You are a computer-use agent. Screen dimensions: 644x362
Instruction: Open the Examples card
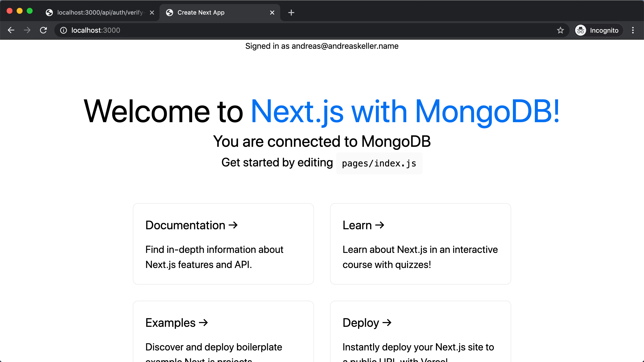pos(223,331)
